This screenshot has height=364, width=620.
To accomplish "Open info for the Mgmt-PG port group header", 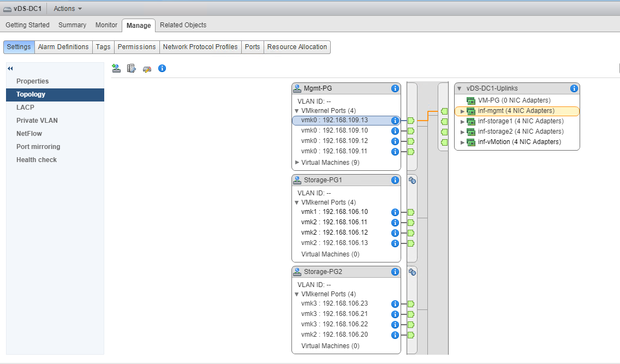I will (x=395, y=88).
